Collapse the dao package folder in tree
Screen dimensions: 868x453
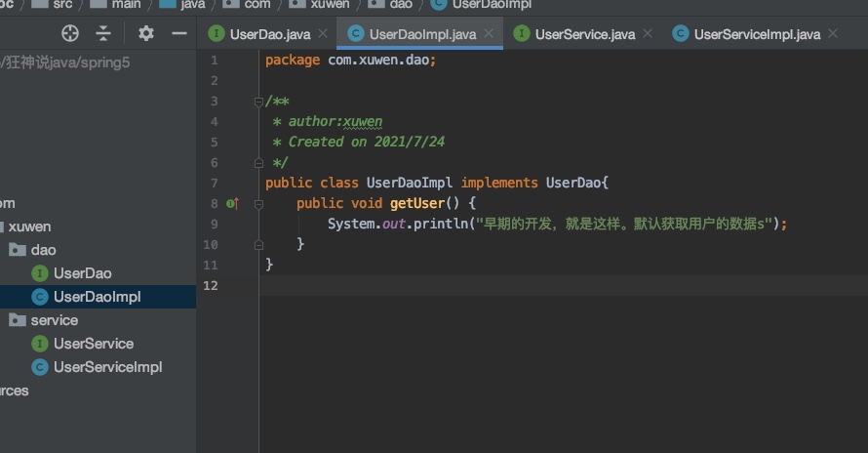(43, 250)
